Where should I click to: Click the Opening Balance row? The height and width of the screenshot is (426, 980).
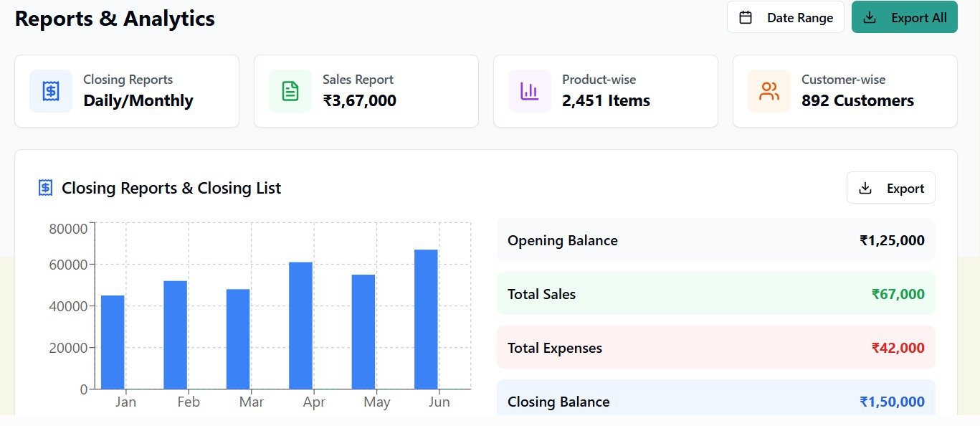(715, 240)
